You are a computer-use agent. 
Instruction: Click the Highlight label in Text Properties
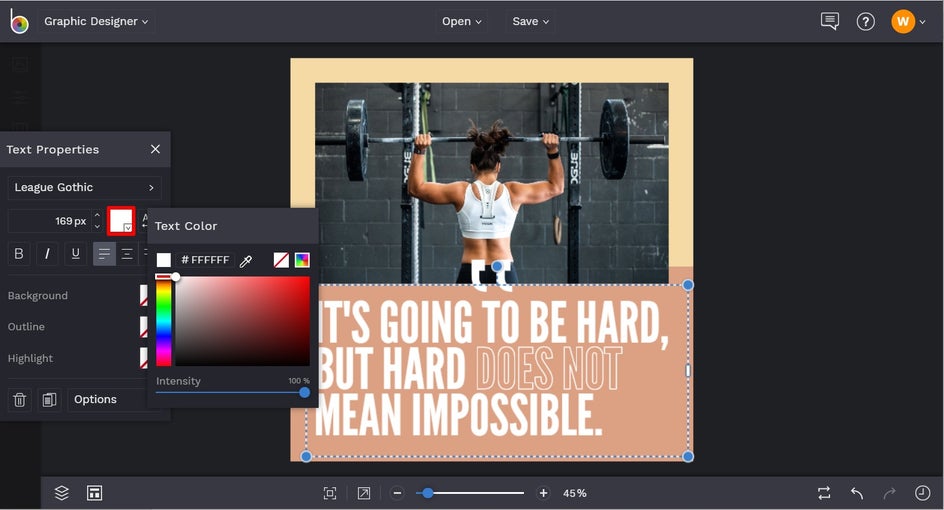coord(30,358)
